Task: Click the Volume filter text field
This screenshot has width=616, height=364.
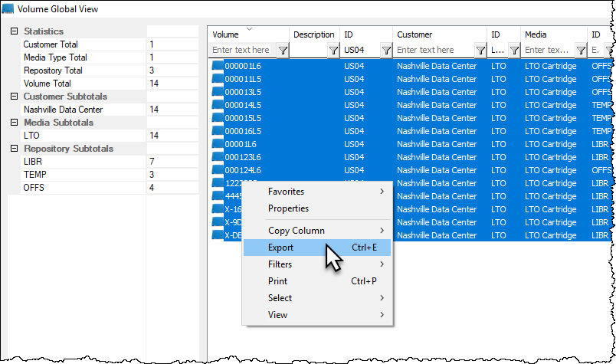Action: (x=243, y=50)
